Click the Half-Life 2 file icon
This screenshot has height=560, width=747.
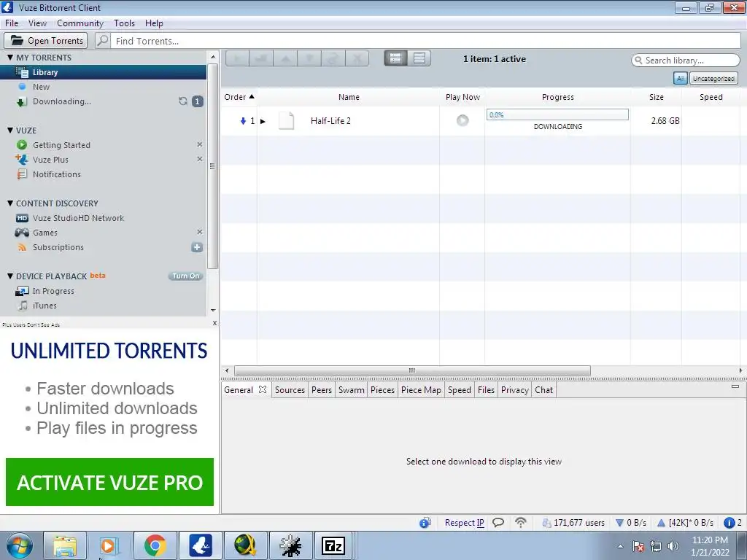click(286, 120)
